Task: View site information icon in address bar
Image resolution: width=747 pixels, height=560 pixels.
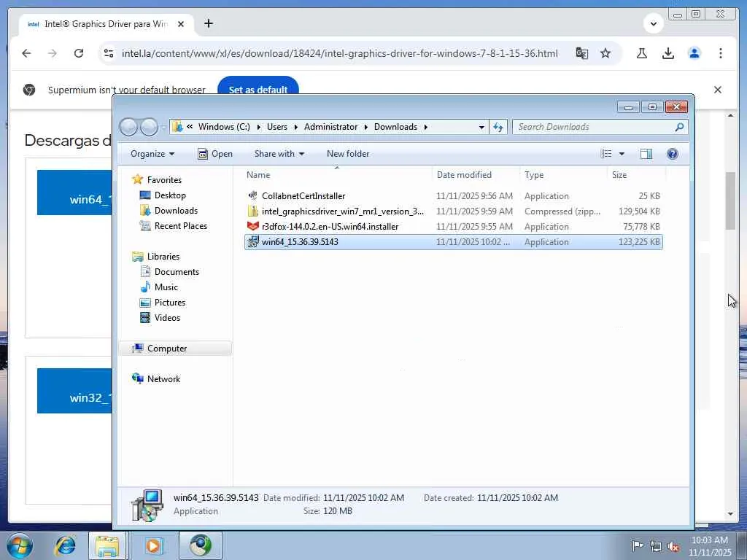Action: point(109,53)
